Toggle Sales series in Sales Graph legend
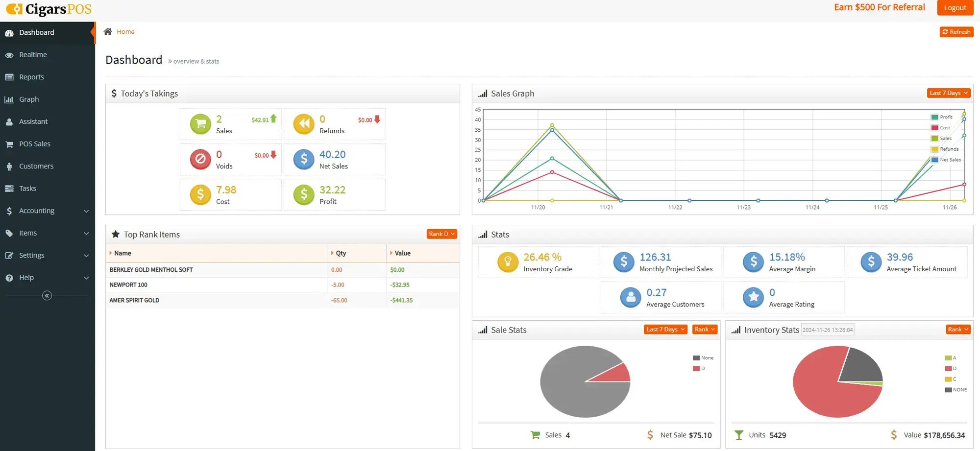 (x=941, y=139)
